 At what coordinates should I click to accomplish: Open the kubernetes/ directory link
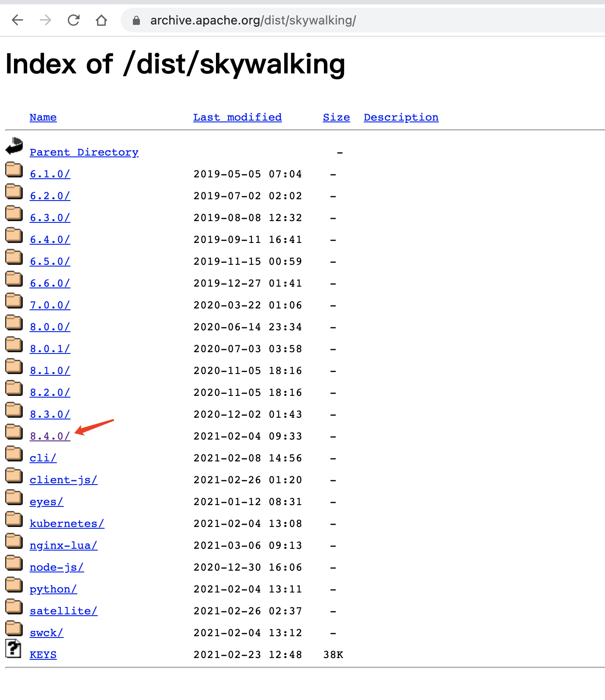67,524
